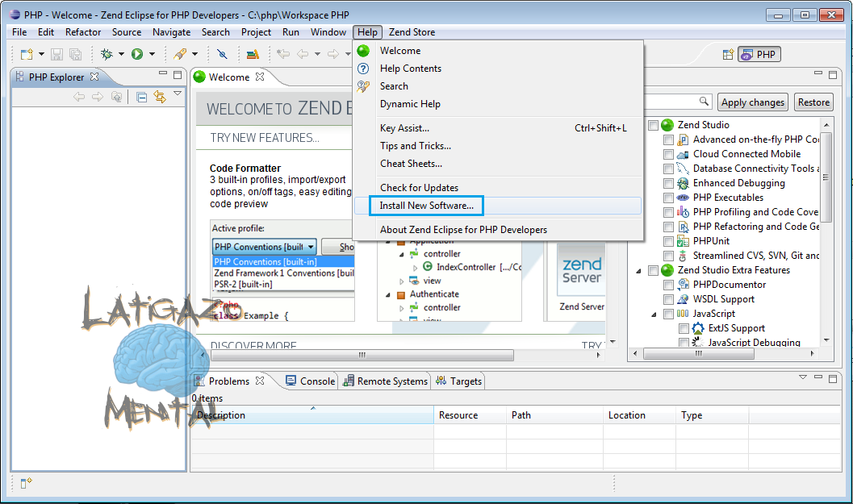Collapse the JavaScript tree node
Screen dimensions: 853x504
coord(652,314)
